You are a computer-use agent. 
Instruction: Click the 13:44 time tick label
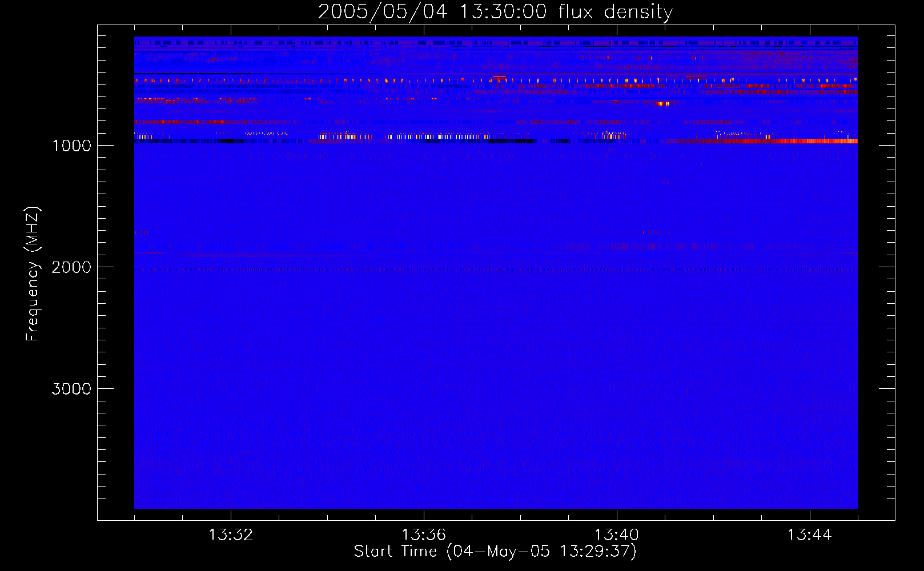[810, 535]
